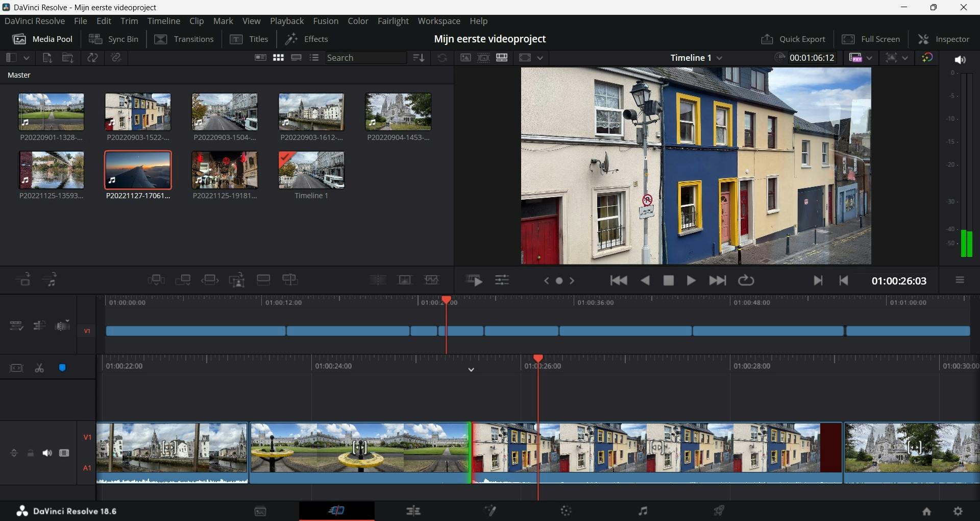Open the Inspector panel
The image size is (980, 521).
coord(944,39)
